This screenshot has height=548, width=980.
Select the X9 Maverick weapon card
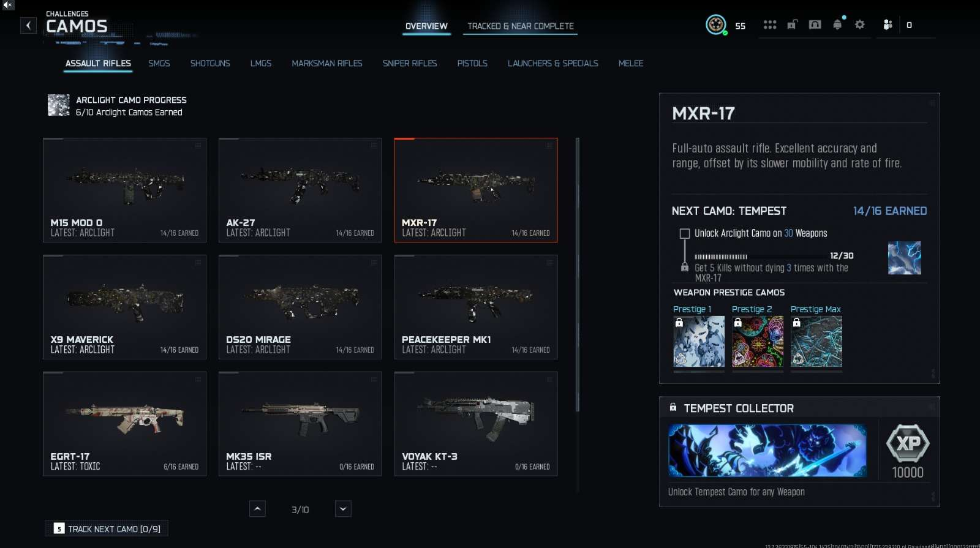click(x=124, y=307)
